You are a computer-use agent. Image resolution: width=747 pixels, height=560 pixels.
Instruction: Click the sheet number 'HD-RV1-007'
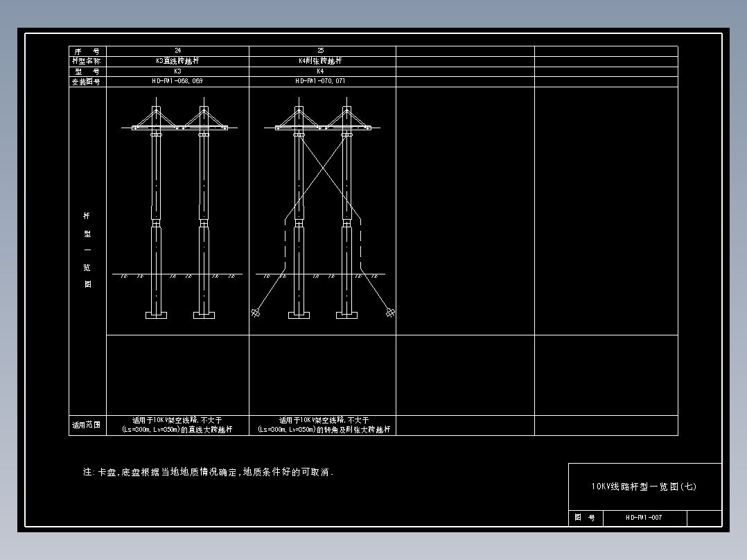coord(644,518)
